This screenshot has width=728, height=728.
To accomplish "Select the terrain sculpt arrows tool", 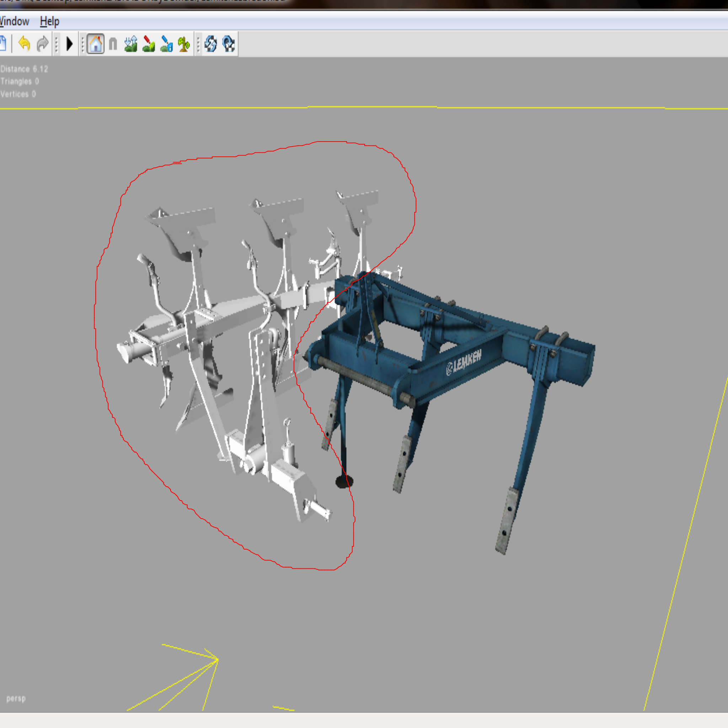I will coord(131,44).
